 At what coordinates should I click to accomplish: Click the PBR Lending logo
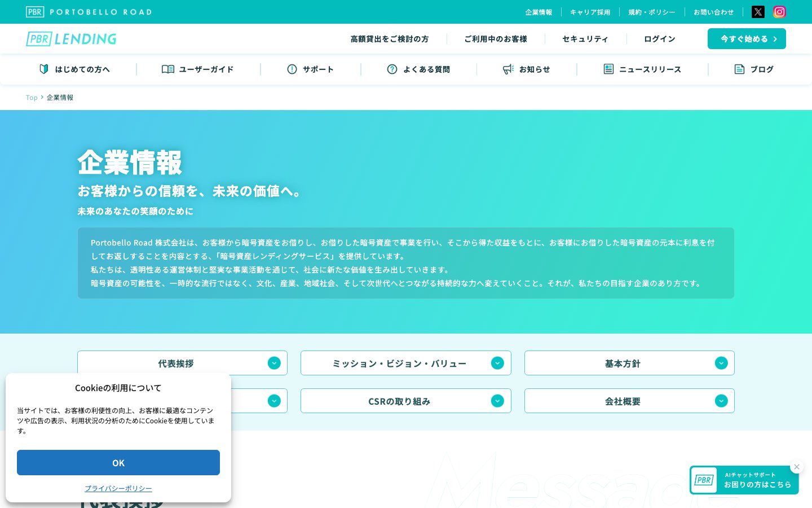72,39
